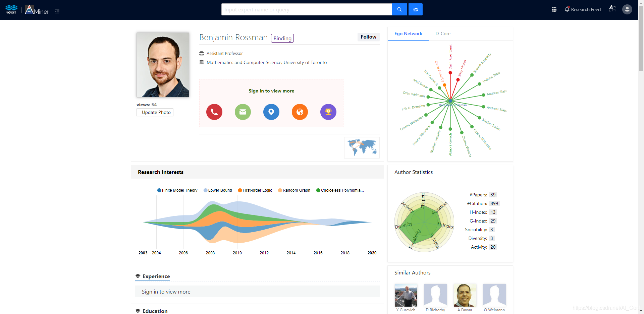644x314 pixels.
Task: Focus the expert name search field
Action: [x=307, y=9]
